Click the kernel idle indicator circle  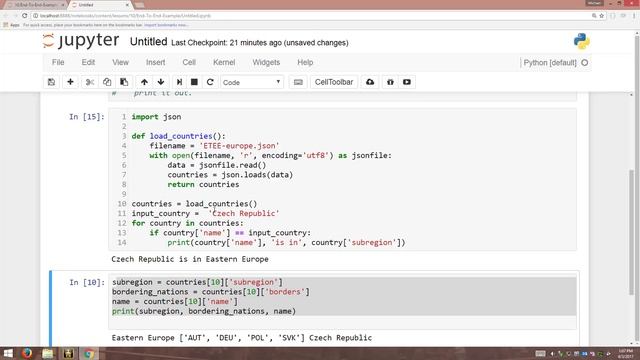coord(584,63)
